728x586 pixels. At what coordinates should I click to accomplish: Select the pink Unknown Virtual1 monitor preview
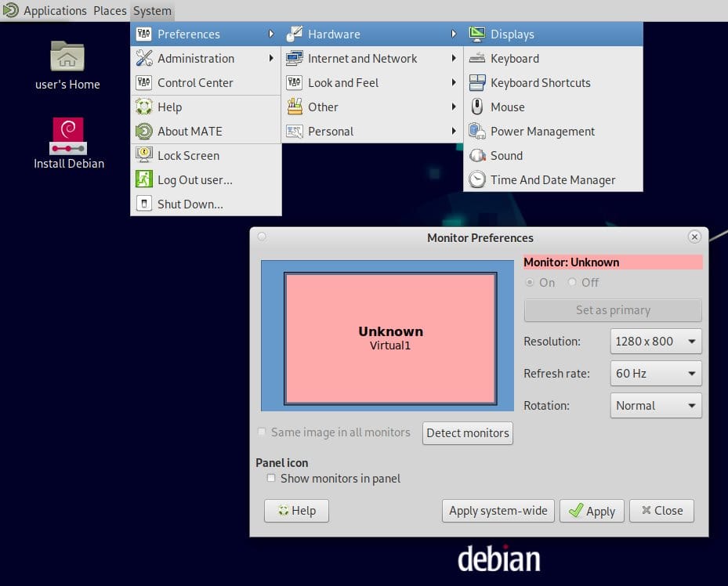pyautogui.click(x=390, y=338)
